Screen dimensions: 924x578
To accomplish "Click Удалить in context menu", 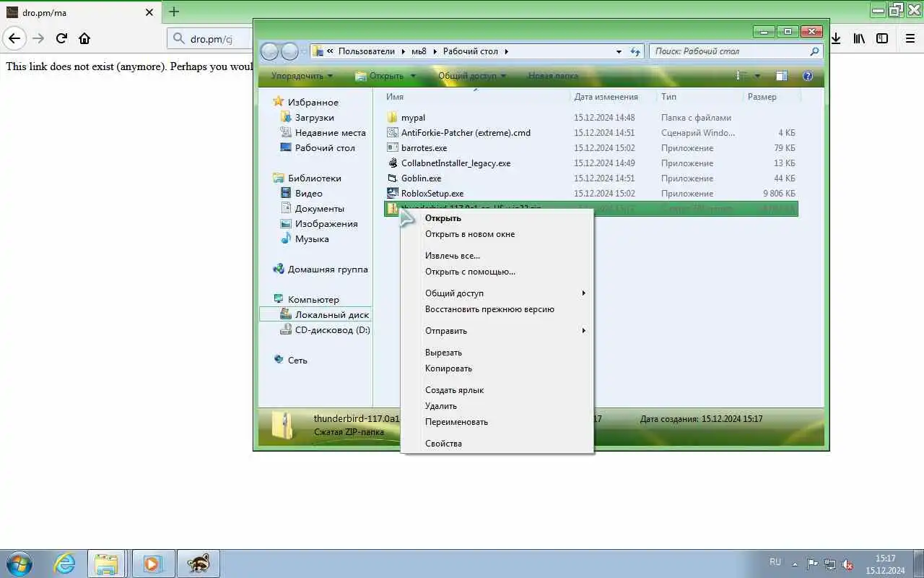I will click(440, 406).
